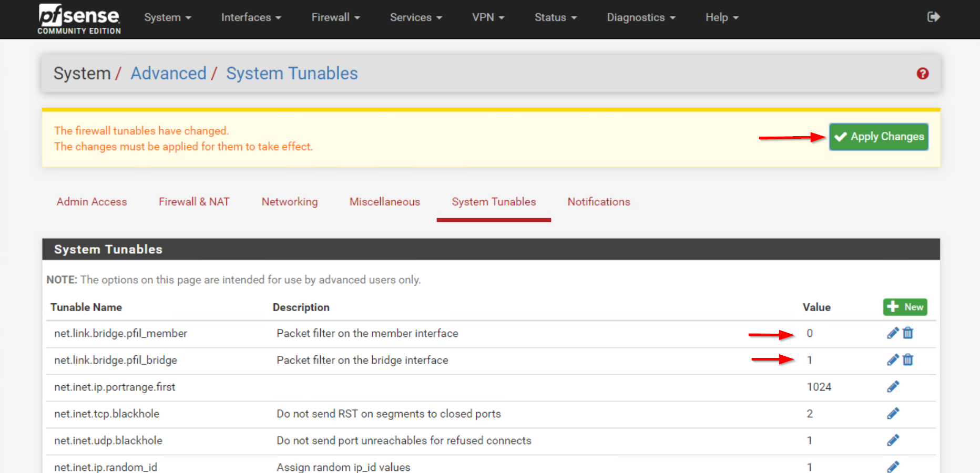980x473 pixels.
Task: Click the logout icon in top bar
Action: click(x=933, y=17)
